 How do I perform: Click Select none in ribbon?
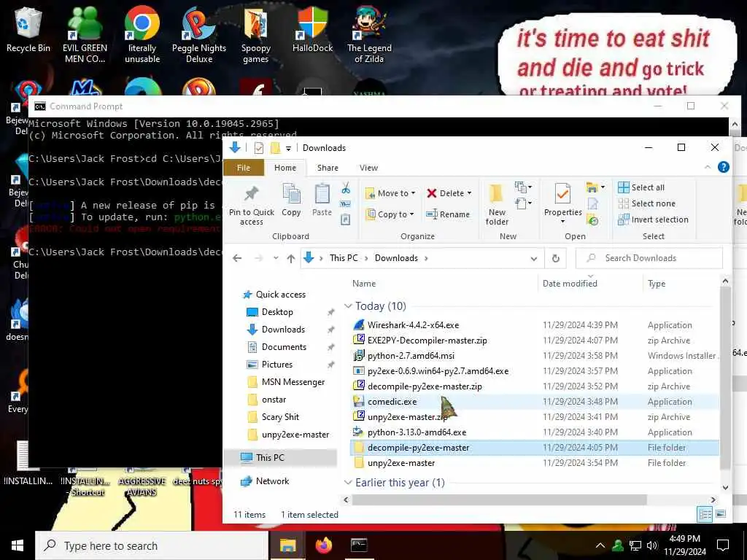[646, 203]
